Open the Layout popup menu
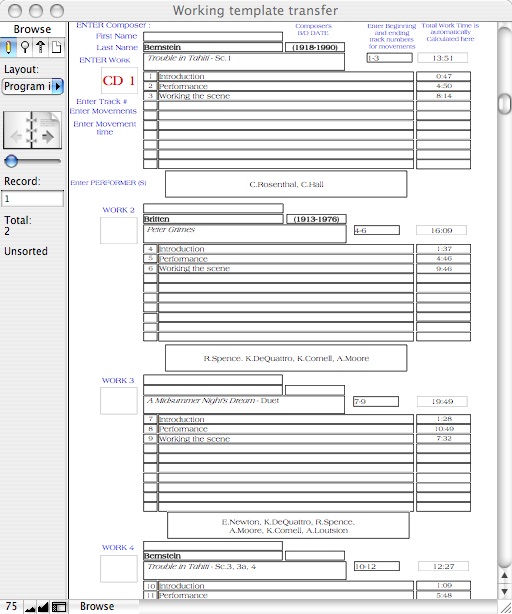 tap(33, 86)
